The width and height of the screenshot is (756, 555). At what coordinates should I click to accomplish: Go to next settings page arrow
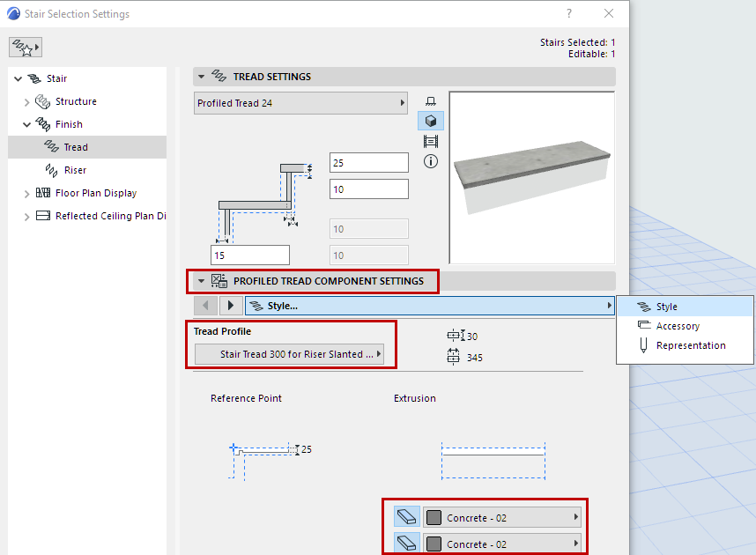pos(231,305)
